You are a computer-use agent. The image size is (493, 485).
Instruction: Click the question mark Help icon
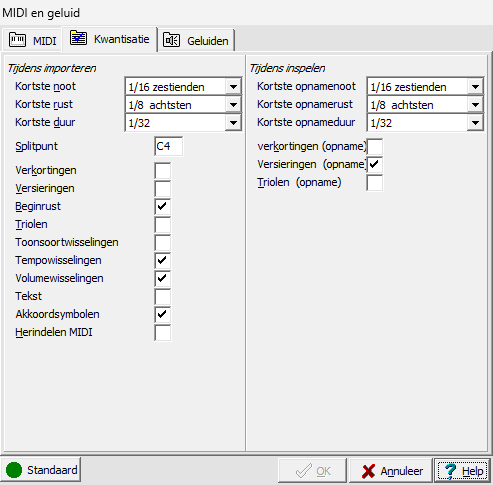coord(450,471)
